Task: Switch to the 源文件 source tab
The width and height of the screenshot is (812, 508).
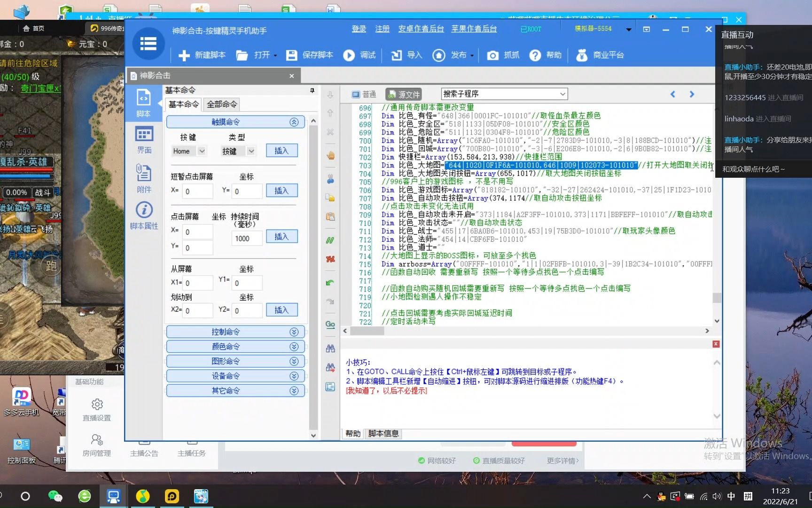Action: point(404,94)
